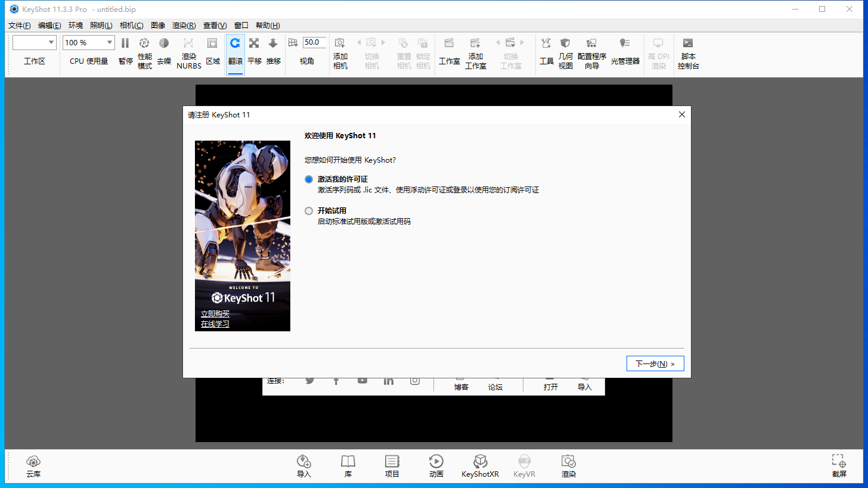Click the field of view 50.0 input
Viewport: 868px width, 488px height.
pos(314,42)
